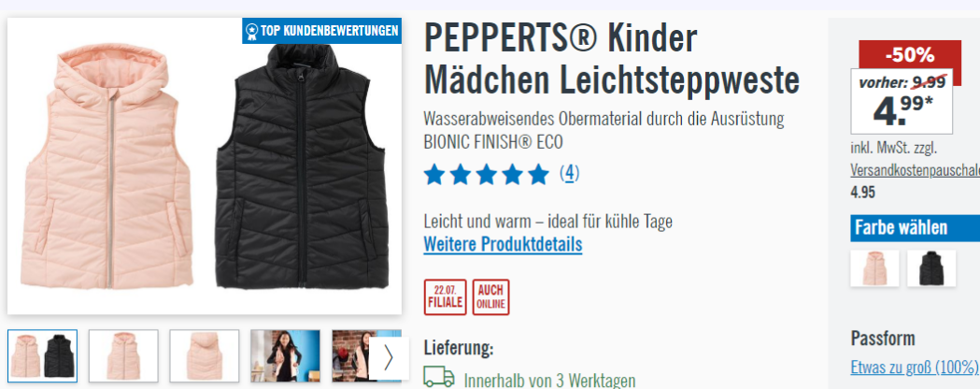Open the (4) reviews count link
The height and width of the screenshot is (389, 980).
[x=569, y=173]
